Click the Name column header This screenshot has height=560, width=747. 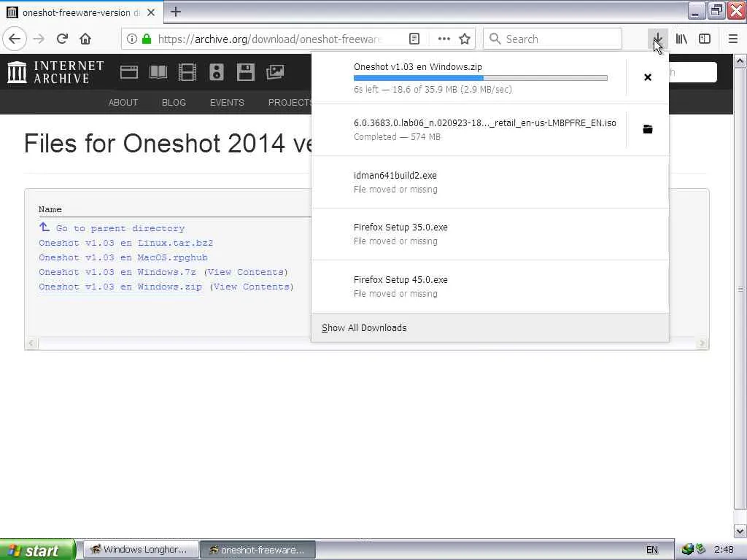click(x=50, y=209)
